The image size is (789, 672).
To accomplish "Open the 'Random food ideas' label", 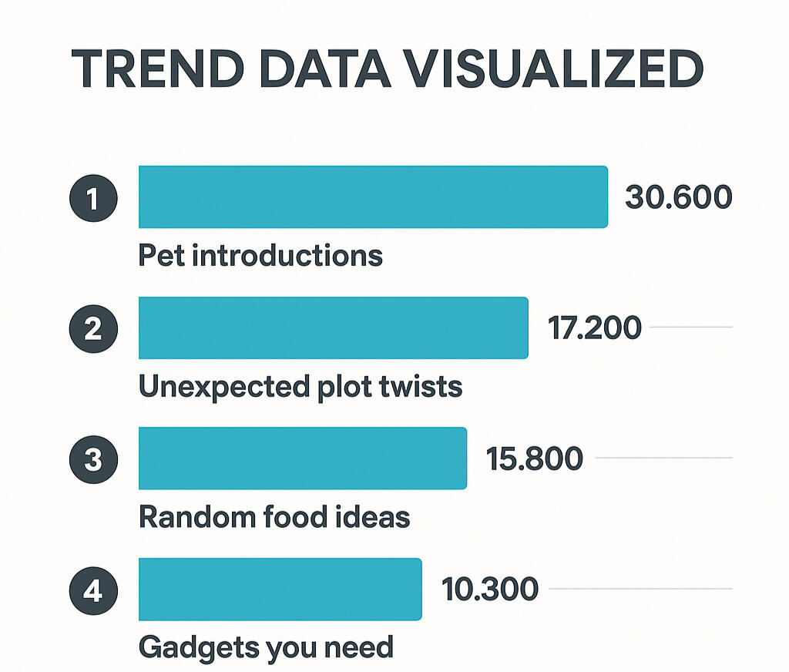I will [x=274, y=516].
